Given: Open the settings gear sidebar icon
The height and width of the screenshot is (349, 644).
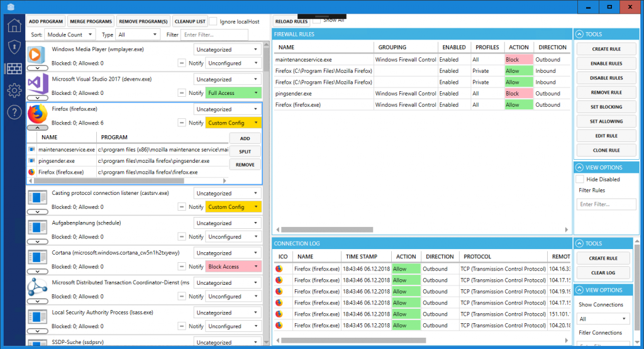Looking at the screenshot, I should click(x=14, y=90).
